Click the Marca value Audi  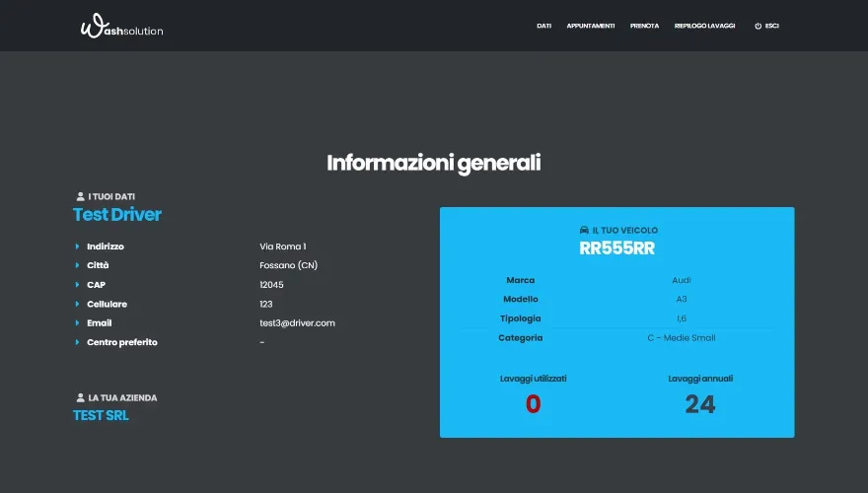pyautogui.click(x=682, y=280)
